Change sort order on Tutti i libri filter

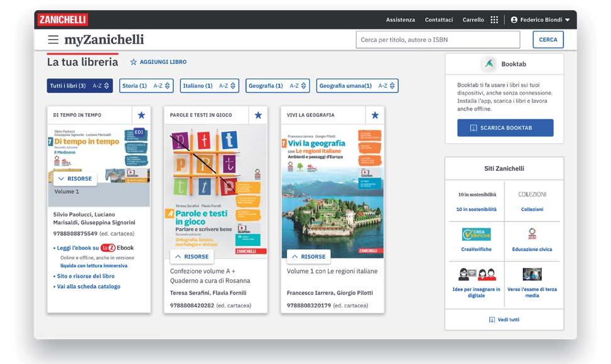pyautogui.click(x=101, y=85)
